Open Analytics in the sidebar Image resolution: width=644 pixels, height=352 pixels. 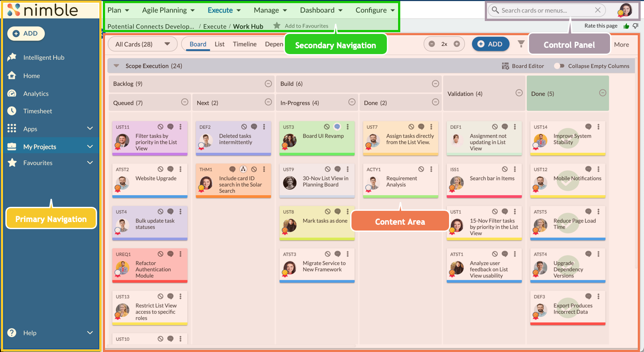(36, 94)
